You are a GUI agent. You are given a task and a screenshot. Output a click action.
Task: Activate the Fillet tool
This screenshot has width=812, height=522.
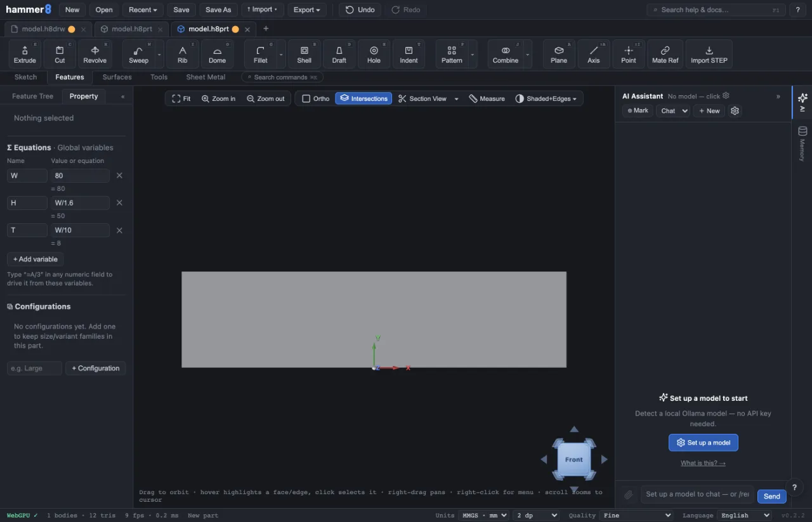pos(261,54)
